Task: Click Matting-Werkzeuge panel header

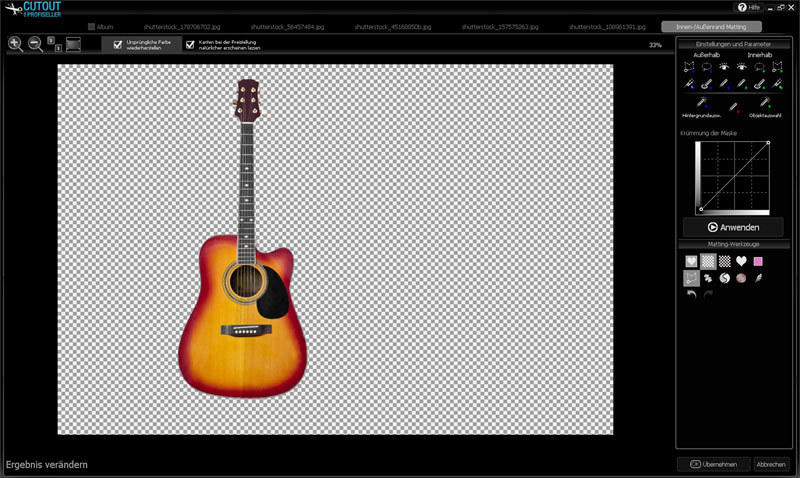Action: point(733,244)
